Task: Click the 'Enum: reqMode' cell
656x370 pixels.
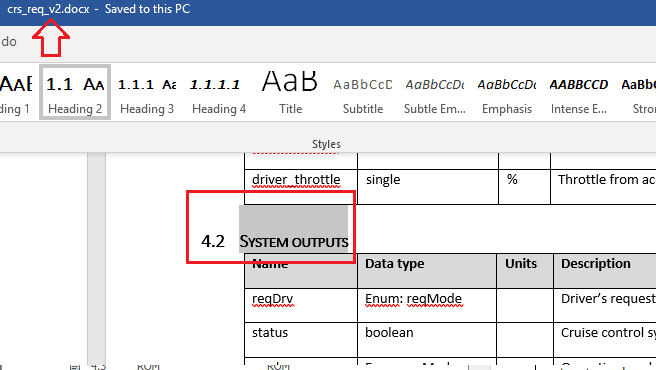Action: 427,305
